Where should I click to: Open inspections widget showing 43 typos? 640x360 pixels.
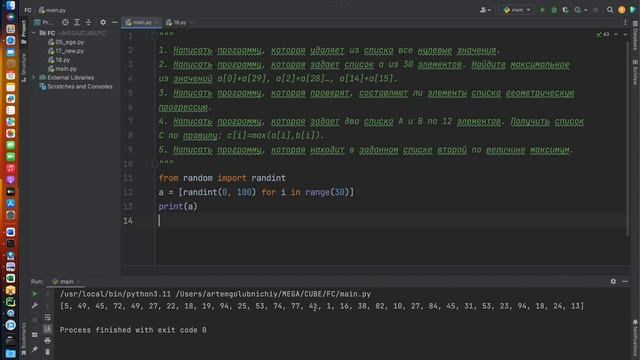(603, 35)
